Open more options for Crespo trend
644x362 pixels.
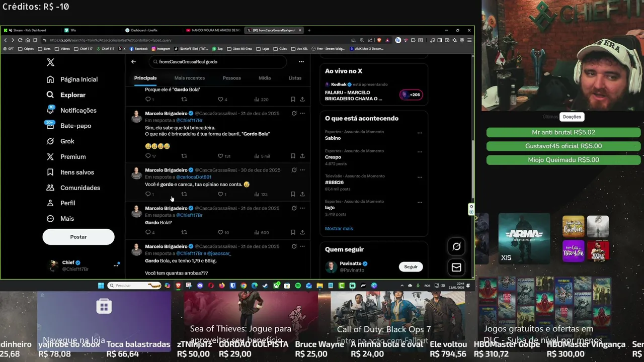(420, 152)
